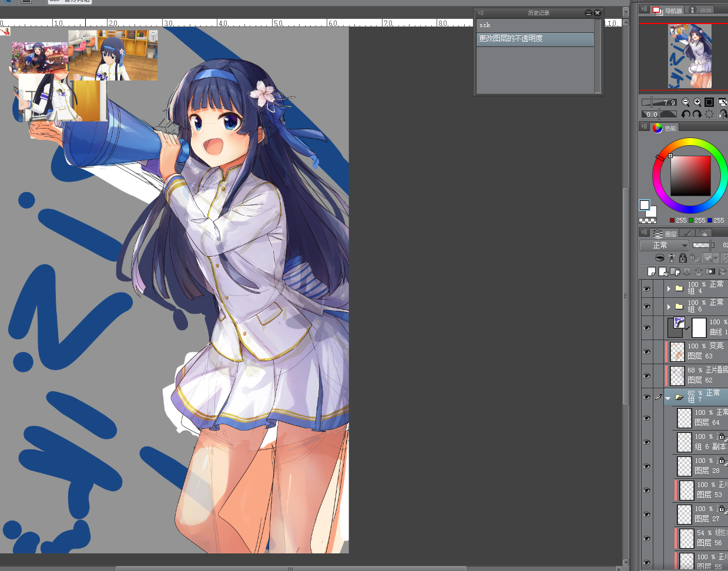
Task: Select layer 图层 27
Action: pyautogui.click(x=700, y=514)
